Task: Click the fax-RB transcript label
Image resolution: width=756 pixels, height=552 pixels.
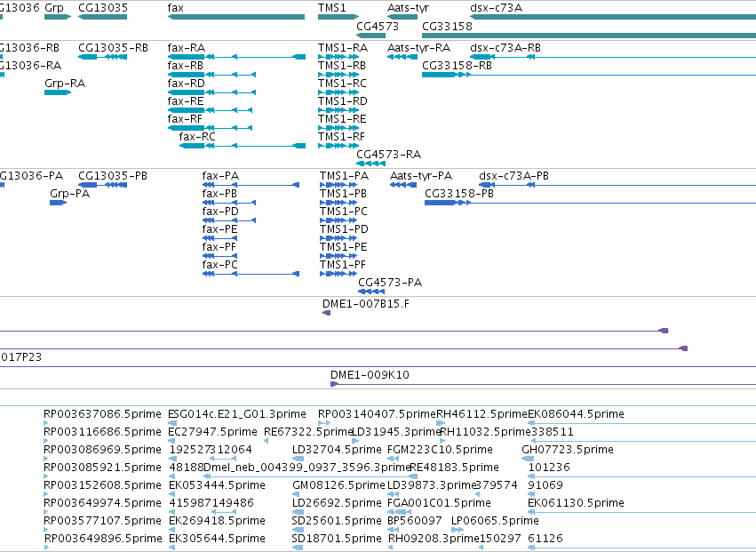Action: (186, 66)
